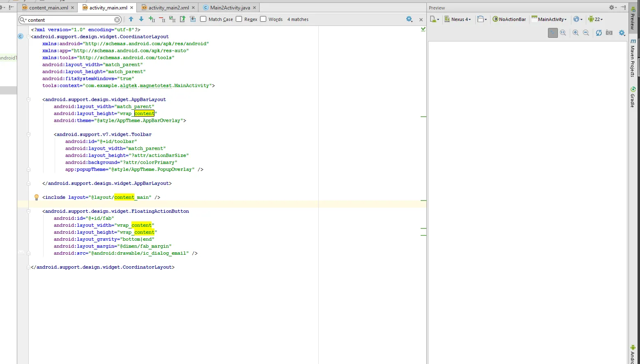Image resolution: width=640 pixels, height=364 pixels.
Task: Collapse the FloatingActionButton tag fold marker
Action: pyautogui.click(x=28, y=211)
